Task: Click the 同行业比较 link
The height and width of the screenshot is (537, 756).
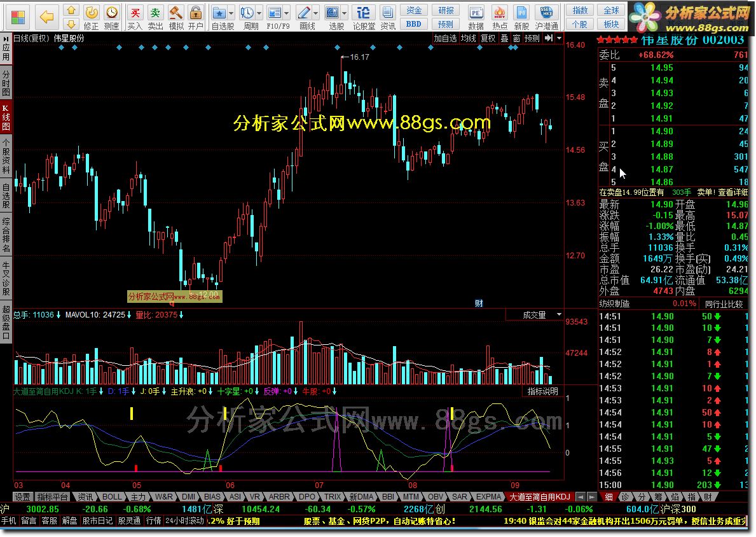Action: [x=723, y=304]
